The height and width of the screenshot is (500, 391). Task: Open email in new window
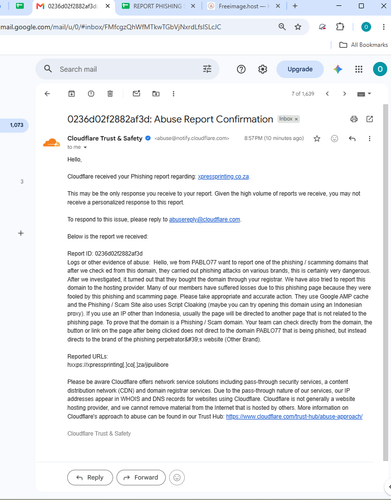[369, 119]
